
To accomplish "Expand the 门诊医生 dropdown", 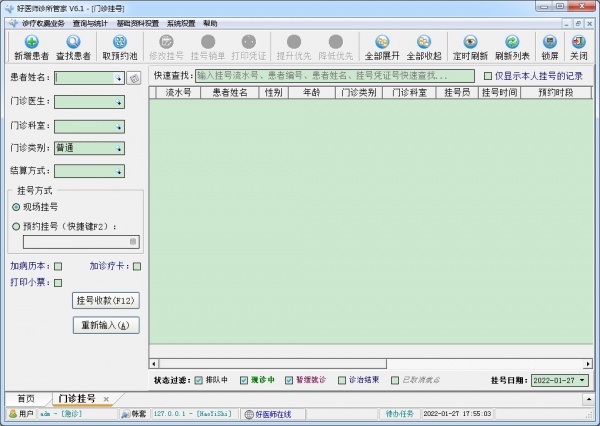I will pos(118,101).
